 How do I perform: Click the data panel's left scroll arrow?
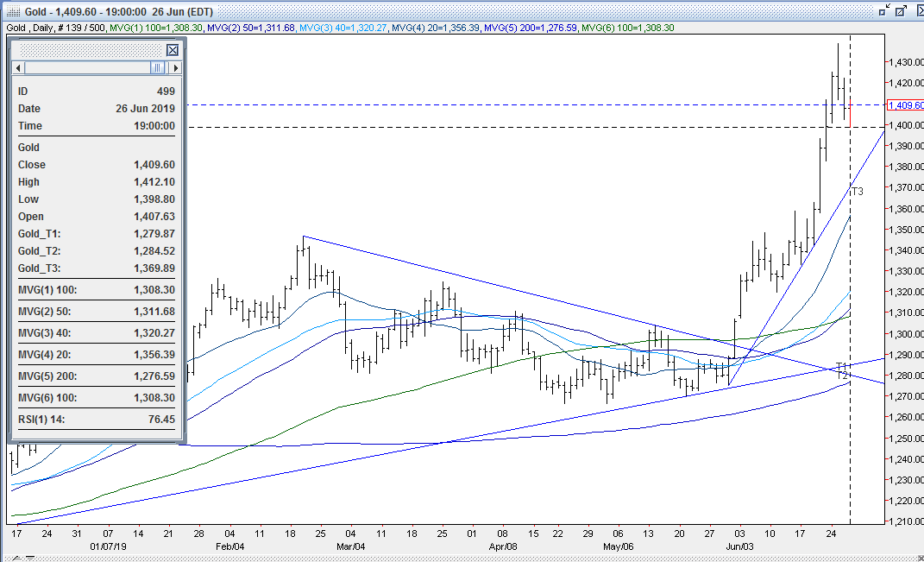coord(18,68)
